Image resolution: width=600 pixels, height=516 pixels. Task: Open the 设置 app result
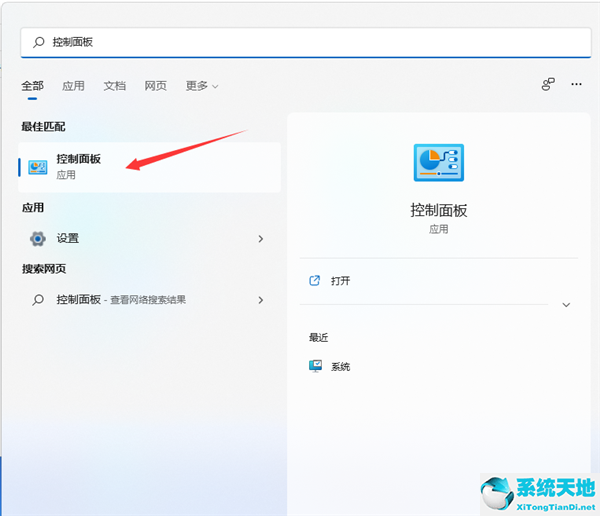point(147,239)
